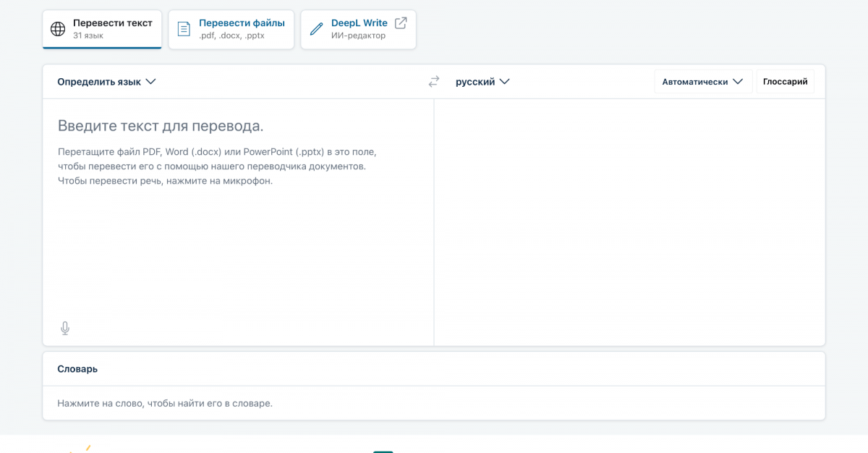Click the Словарь panel header
Viewport: 868px width, 453px height.
pos(77,368)
